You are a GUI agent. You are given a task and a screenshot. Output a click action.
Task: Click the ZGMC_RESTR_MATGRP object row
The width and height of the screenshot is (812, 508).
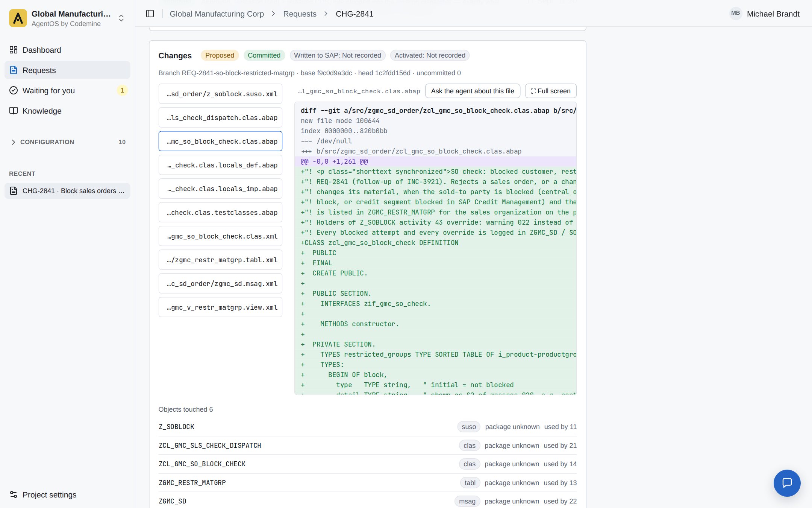(367, 483)
